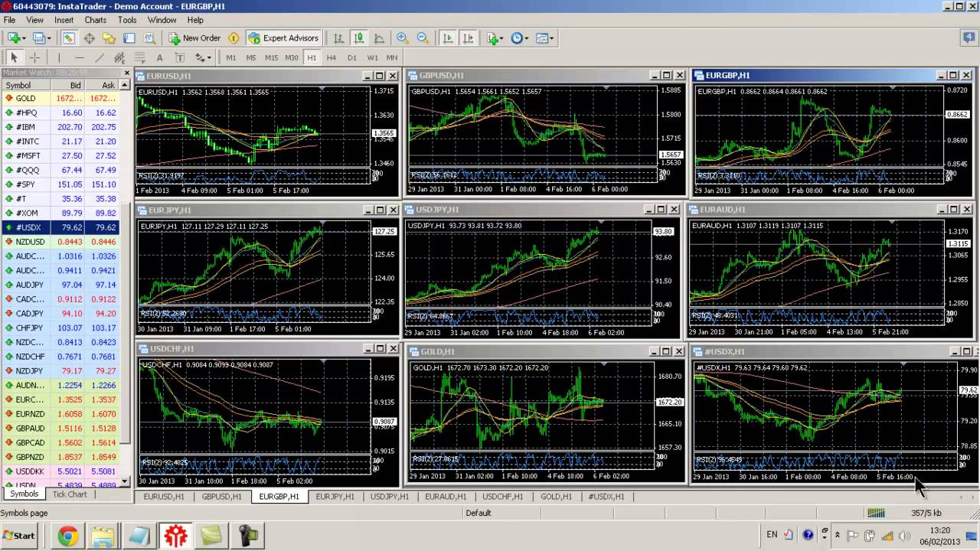Switch to the GOLD,H1 chart tab
980x551 pixels.
[x=556, y=497]
